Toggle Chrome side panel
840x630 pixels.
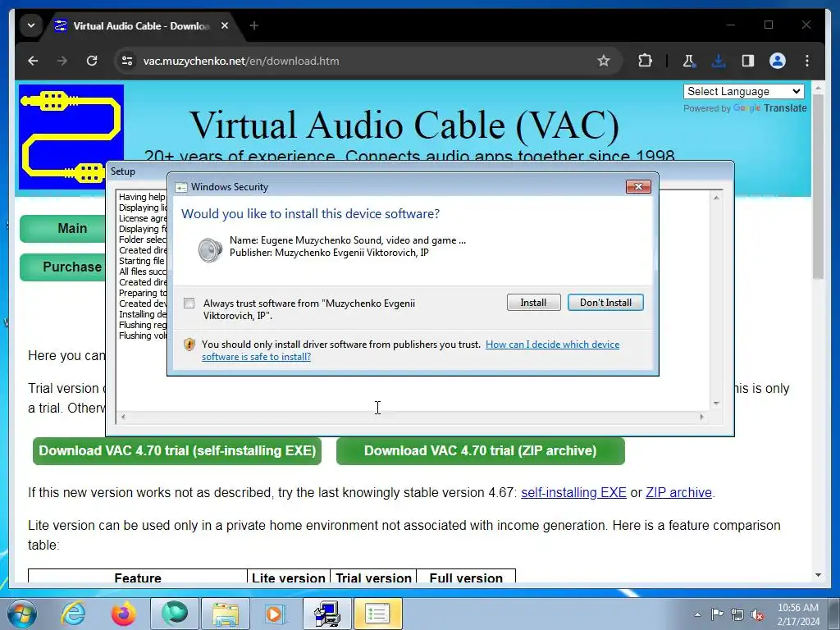coord(748,61)
